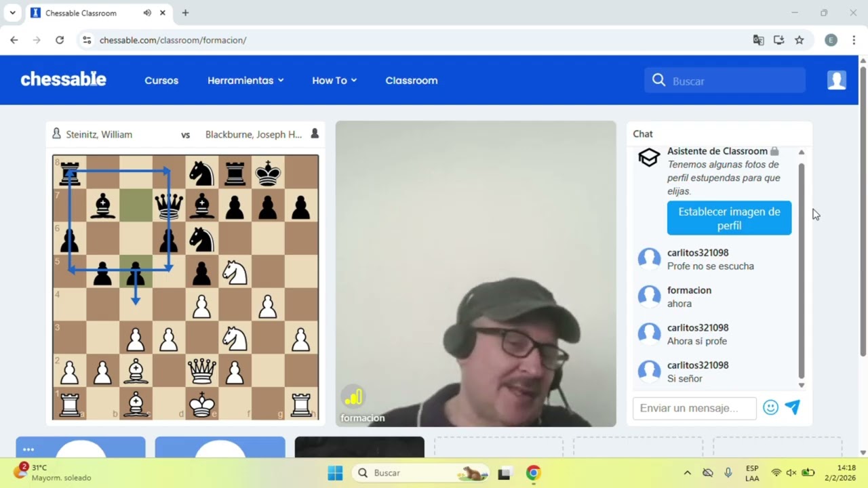Open the Windows Start menu
Image resolution: width=868 pixels, height=488 pixels.
point(335,473)
